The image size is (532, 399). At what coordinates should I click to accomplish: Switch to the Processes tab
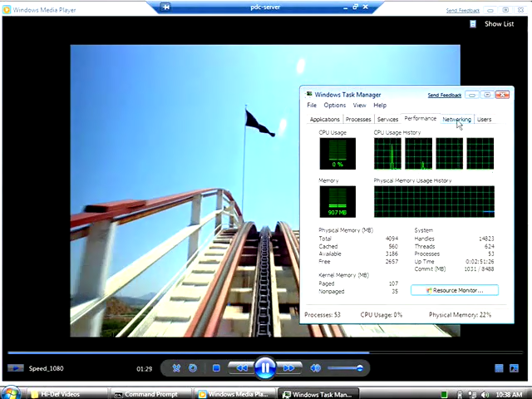pyautogui.click(x=358, y=119)
